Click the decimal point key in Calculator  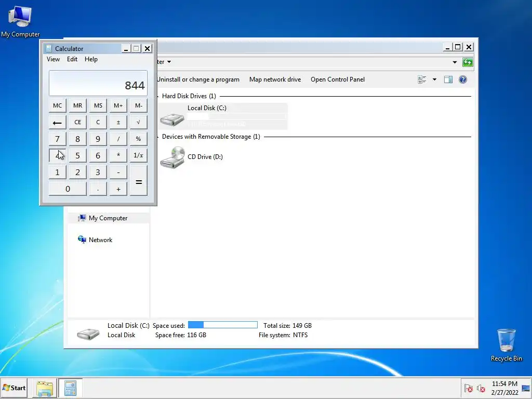(x=98, y=189)
